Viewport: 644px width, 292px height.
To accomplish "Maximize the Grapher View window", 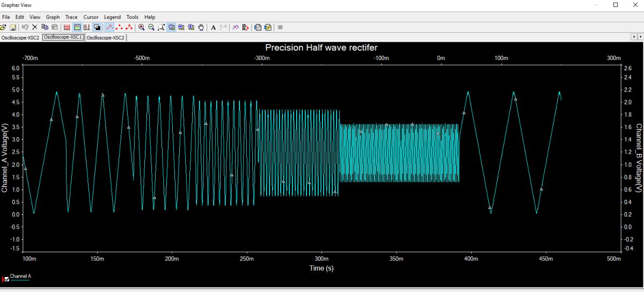I will 616,5.
